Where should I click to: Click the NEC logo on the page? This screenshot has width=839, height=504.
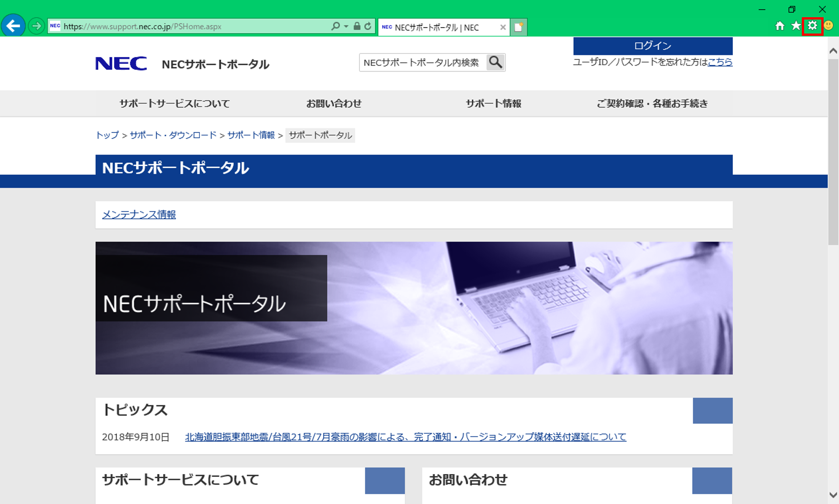(x=121, y=63)
